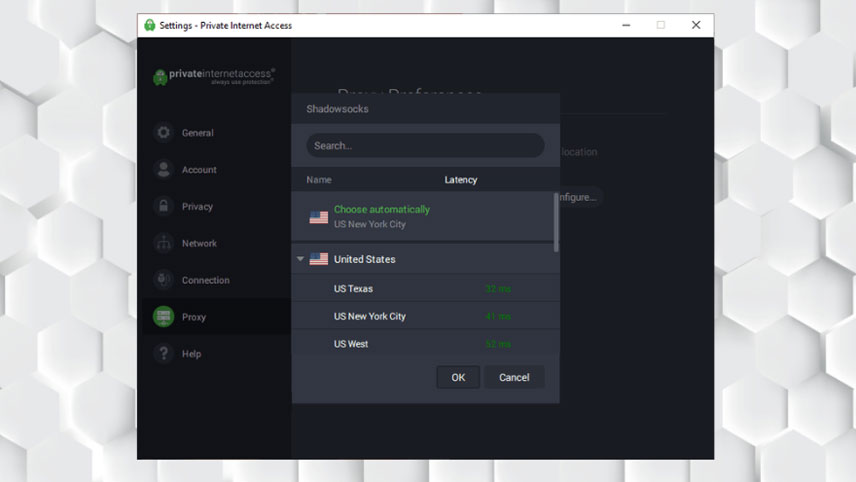Click the Network icon in the sidebar
Image resolution: width=856 pixels, height=482 pixels.
[163, 243]
